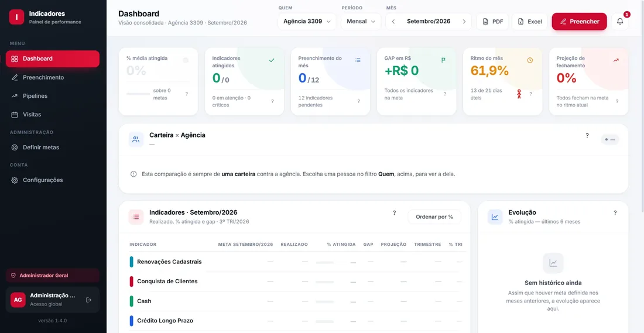Go to previous month with left chevron

click(x=393, y=21)
